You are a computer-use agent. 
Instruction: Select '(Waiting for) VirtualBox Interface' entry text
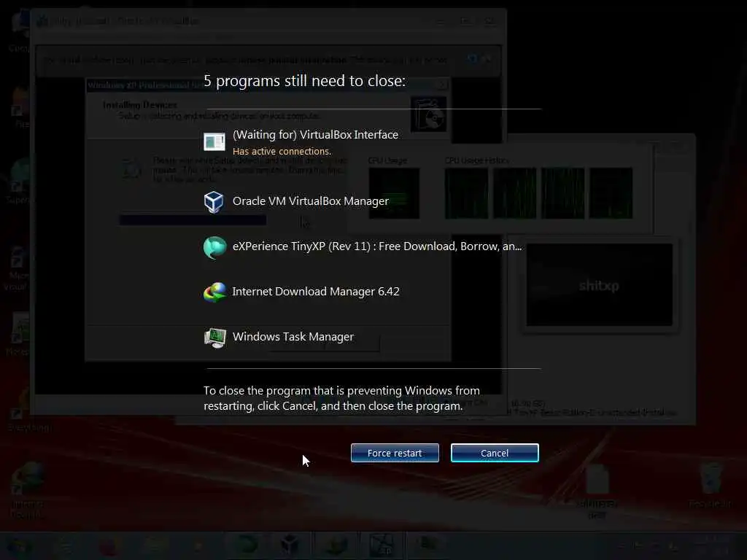click(x=315, y=135)
